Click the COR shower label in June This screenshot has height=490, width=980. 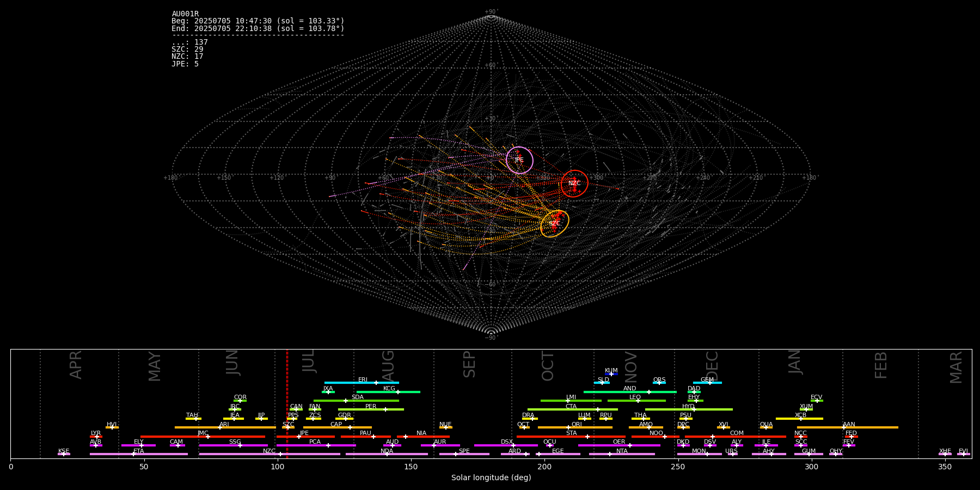[240, 397]
